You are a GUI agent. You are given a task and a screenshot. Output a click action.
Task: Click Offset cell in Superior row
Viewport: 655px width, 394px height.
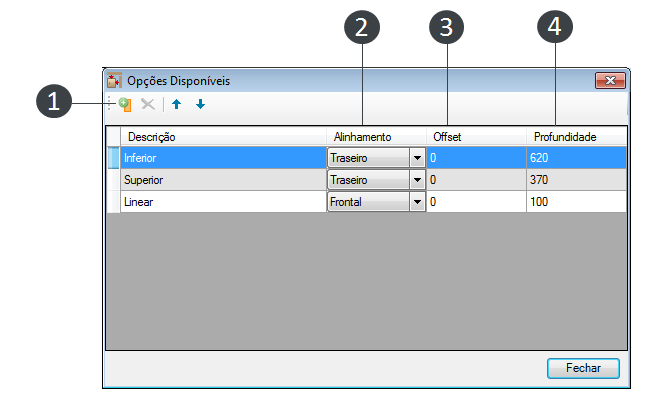click(x=476, y=180)
